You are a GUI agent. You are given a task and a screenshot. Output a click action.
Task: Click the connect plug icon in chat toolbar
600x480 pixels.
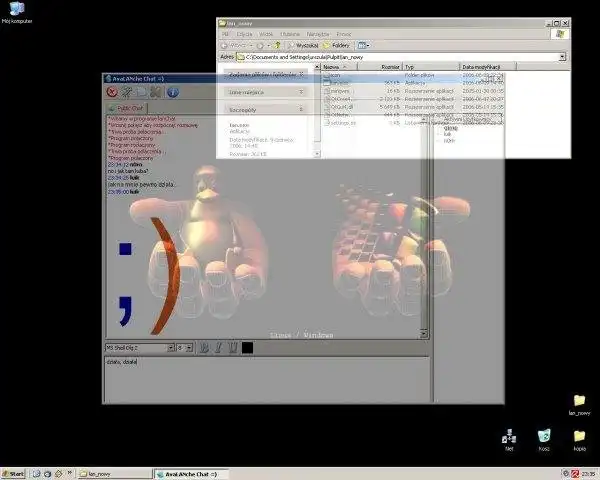127,92
